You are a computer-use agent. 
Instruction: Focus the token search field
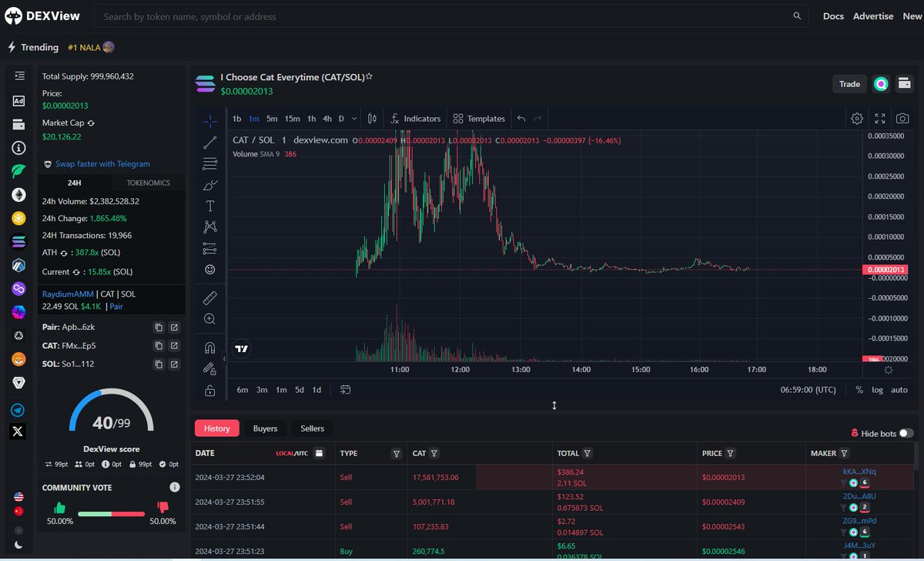pos(451,16)
